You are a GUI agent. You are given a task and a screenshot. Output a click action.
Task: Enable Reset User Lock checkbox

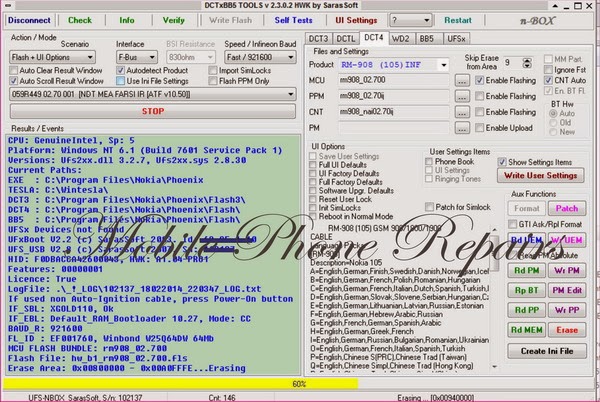pyautogui.click(x=313, y=199)
